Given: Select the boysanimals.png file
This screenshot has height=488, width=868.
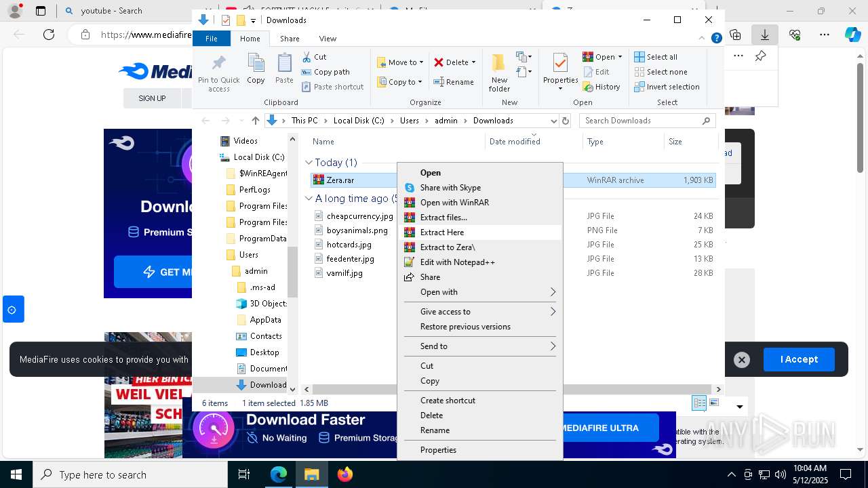Looking at the screenshot, I should pos(357,230).
